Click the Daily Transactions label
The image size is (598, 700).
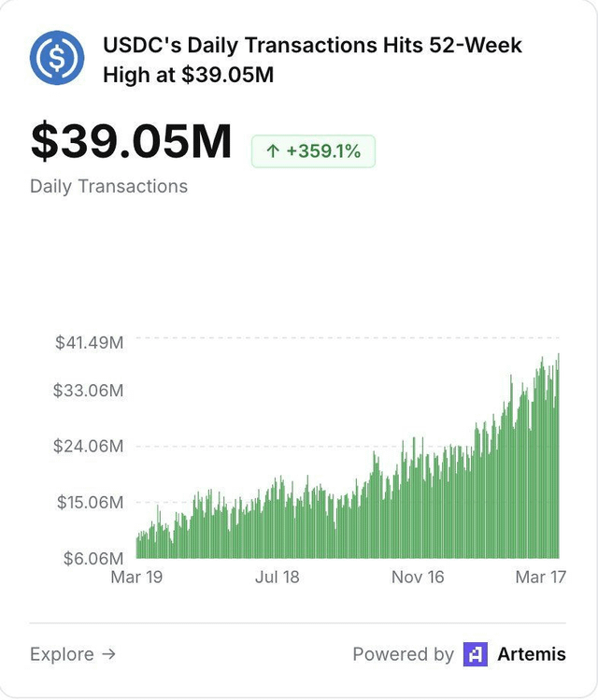tap(108, 186)
